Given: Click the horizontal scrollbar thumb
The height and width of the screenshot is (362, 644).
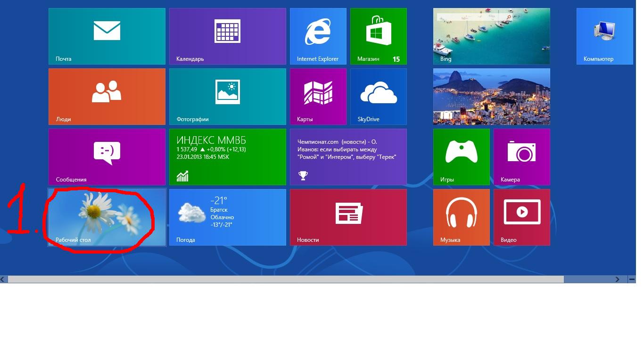Looking at the screenshot, I should click(286, 279).
